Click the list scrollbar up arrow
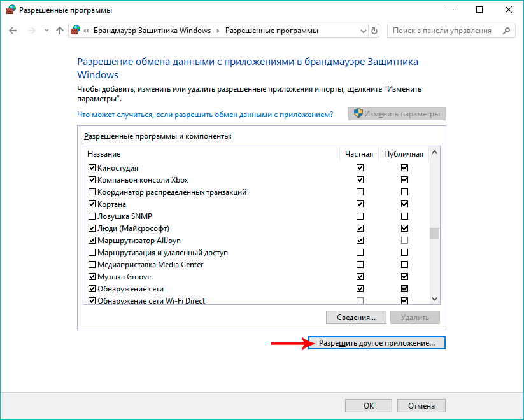Screen dimensions: 524x420 [434, 152]
